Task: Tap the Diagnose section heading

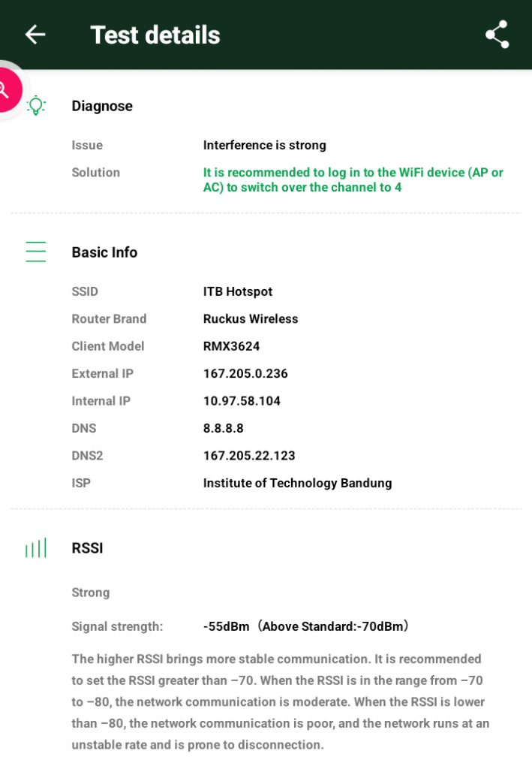Action: tap(102, 106)
